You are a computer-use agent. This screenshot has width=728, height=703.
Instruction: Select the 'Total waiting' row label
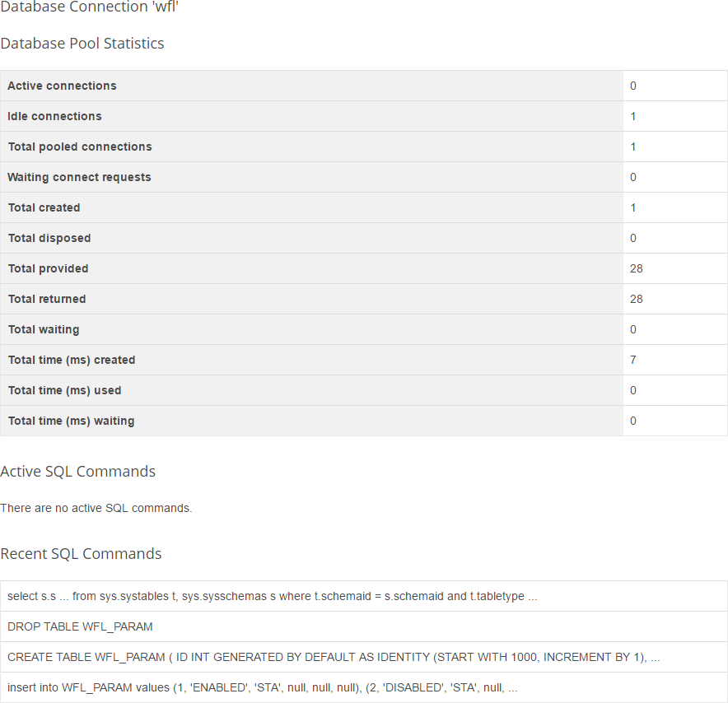(44, 329)
